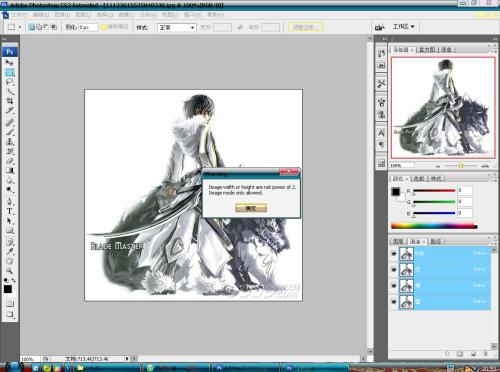Switch to the 路径 Paths tab
Image resolution: width=500 pixels, height=372 pixels.
436,241
